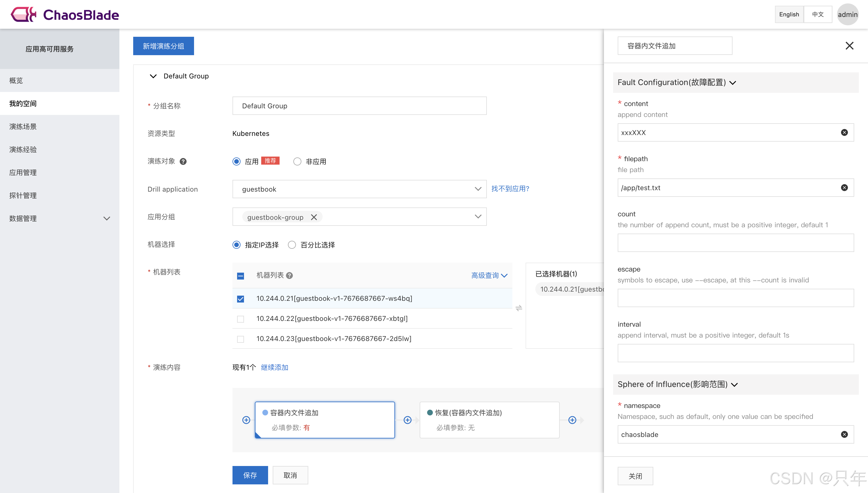Open 演练场景 in the sidebar

23,127
